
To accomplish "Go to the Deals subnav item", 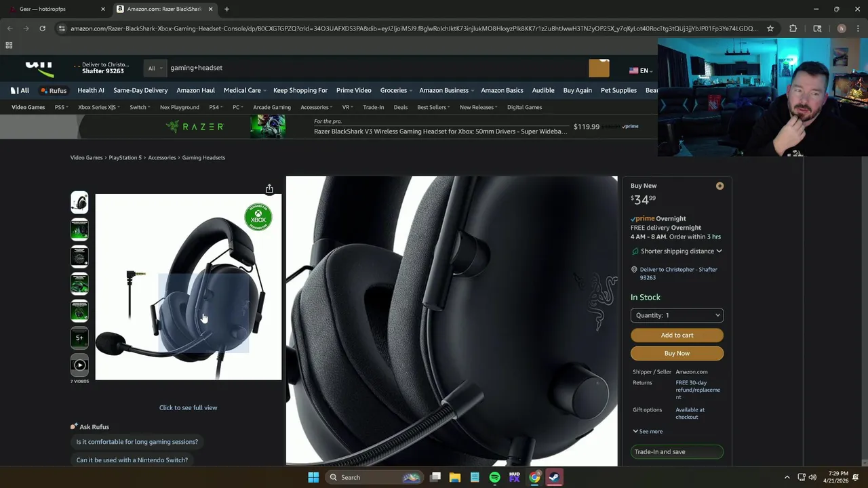I will (x=401, y=107).
